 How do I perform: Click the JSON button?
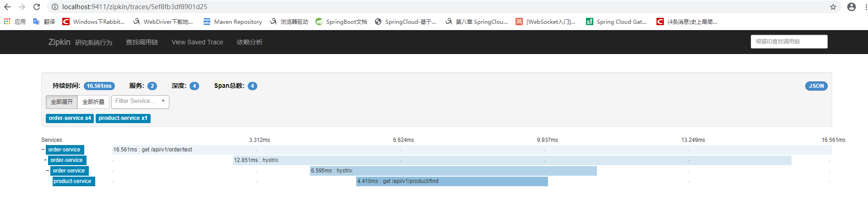click(816, 86)
